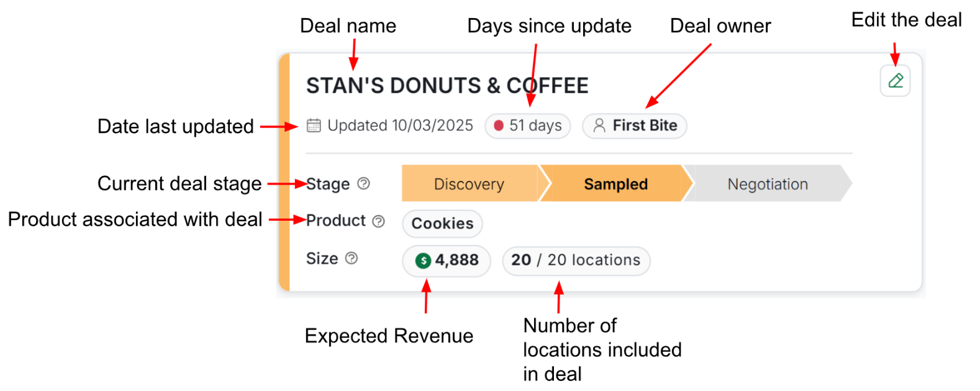The image size is (980, 391).
Task: Click the Deal owner annotation label
Action: [720, 25]
